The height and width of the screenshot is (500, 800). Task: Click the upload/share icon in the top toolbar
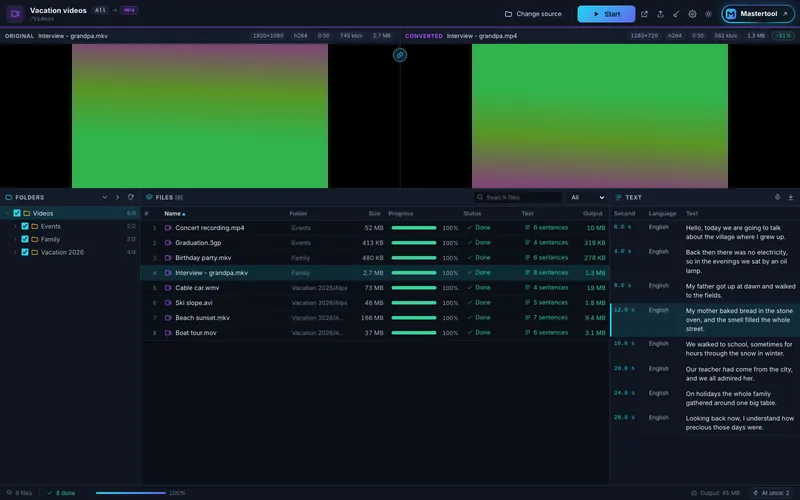click(660, 14)
